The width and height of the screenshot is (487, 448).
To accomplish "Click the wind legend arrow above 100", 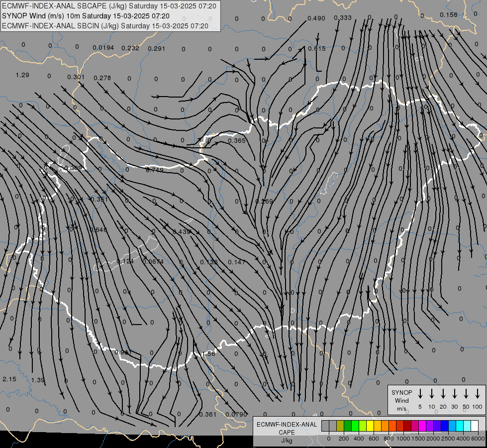I will pos(478,394).
